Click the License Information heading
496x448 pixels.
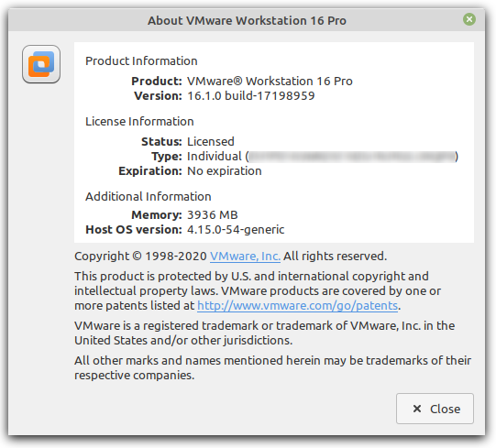(139, 122)
